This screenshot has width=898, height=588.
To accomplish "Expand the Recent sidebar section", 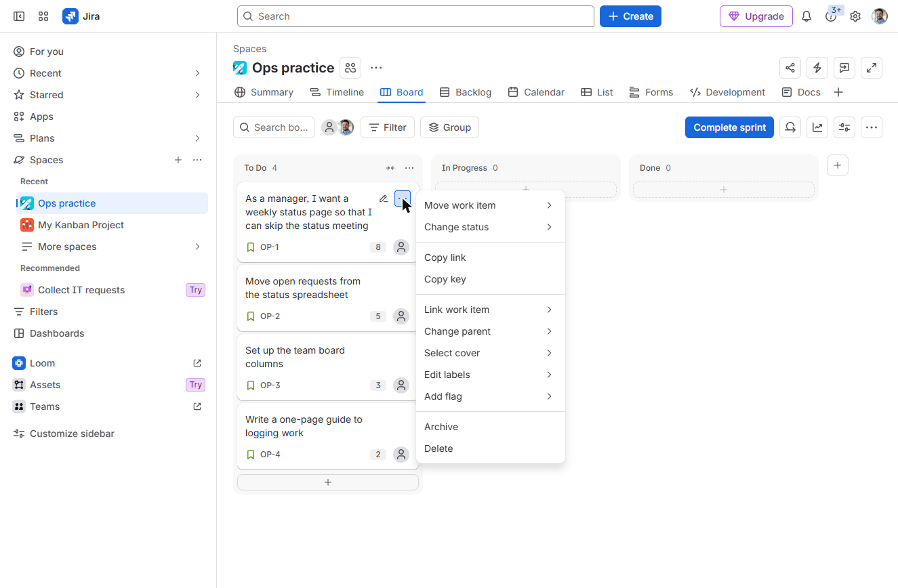I will [197, 73].
